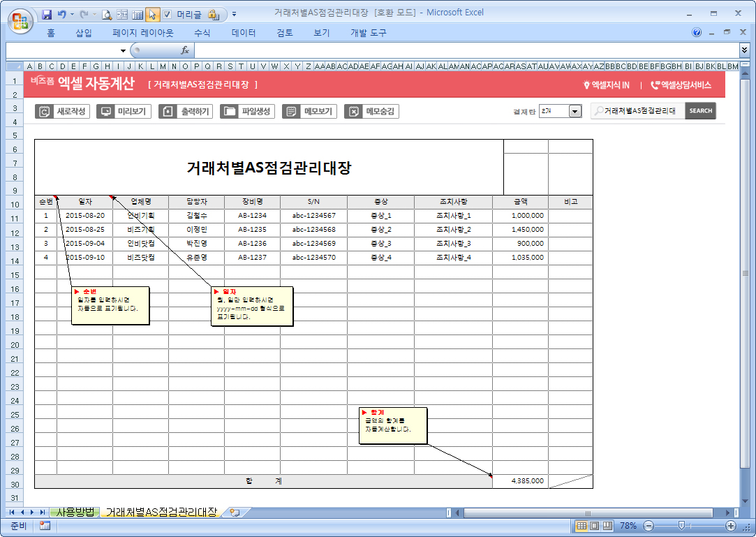Toggle the 머리글 (headings) checkbox
This screenshot has height=537, width=756.
pos(167,15)
